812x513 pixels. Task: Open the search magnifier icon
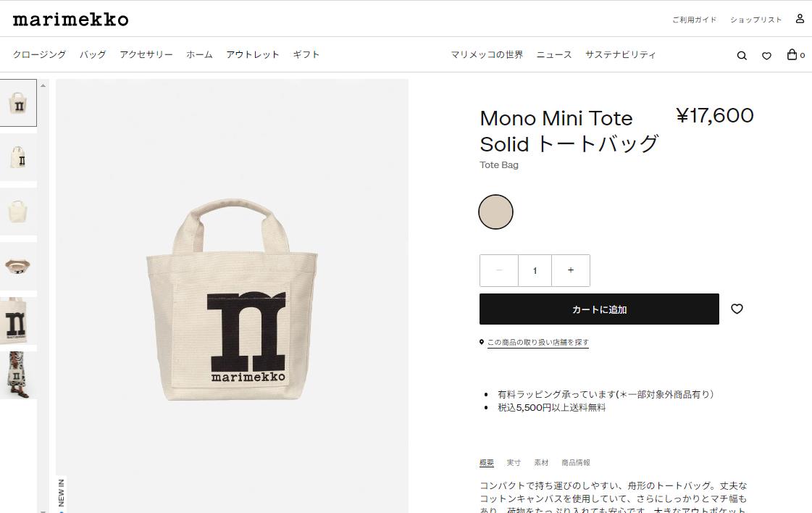[742, 56]
